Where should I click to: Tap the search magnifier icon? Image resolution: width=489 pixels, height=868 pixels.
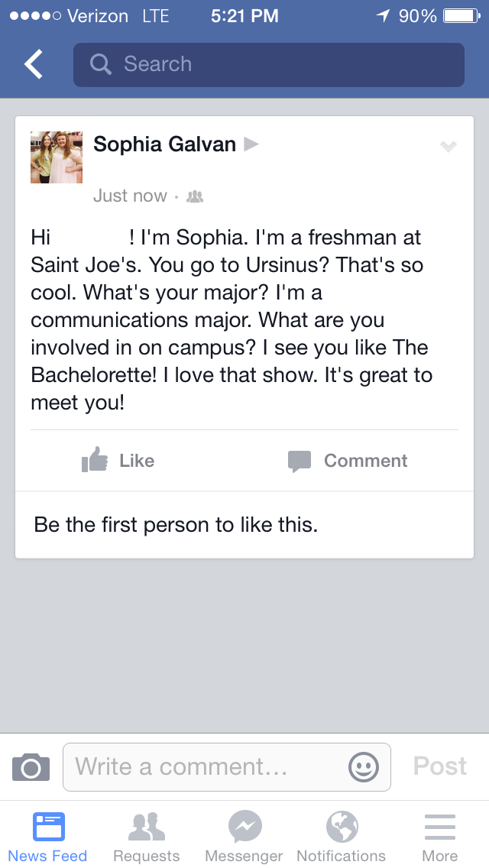(x=100, y=64)
